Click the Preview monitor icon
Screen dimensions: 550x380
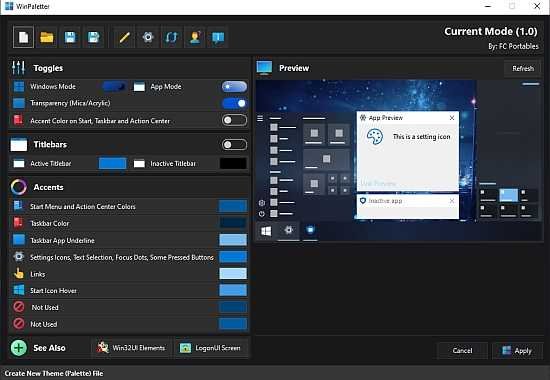(264, 68)
